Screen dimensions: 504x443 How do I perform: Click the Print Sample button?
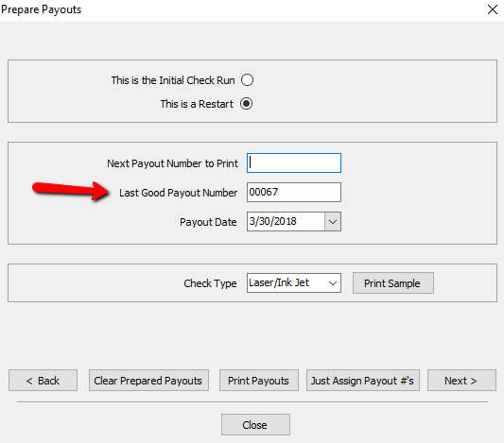click(x=393, y=283)
